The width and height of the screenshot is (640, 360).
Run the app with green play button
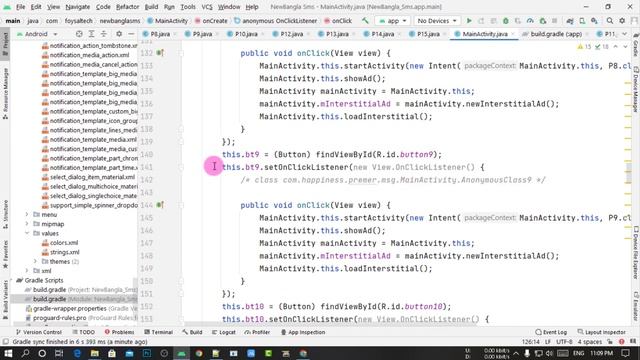coord(469,20)
